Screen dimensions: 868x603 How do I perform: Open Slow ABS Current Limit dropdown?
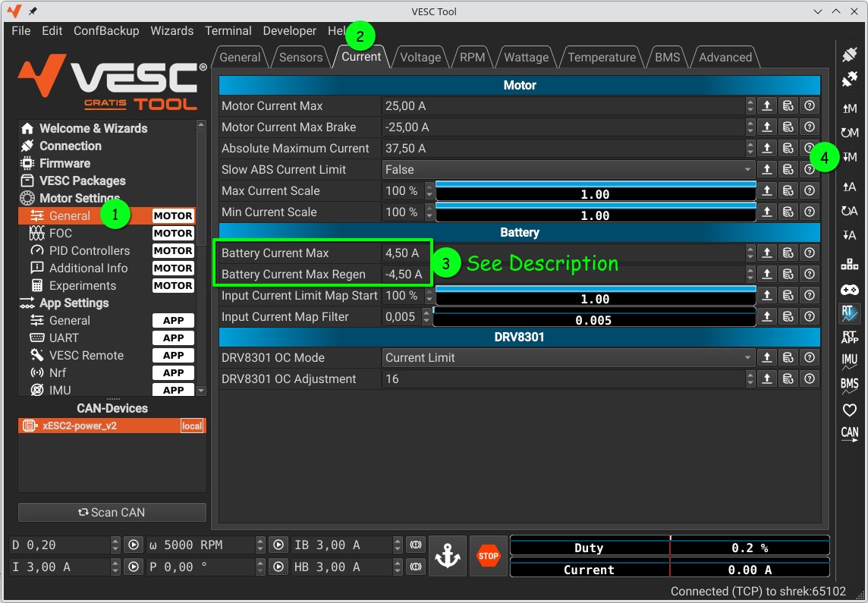pos(568,169)
